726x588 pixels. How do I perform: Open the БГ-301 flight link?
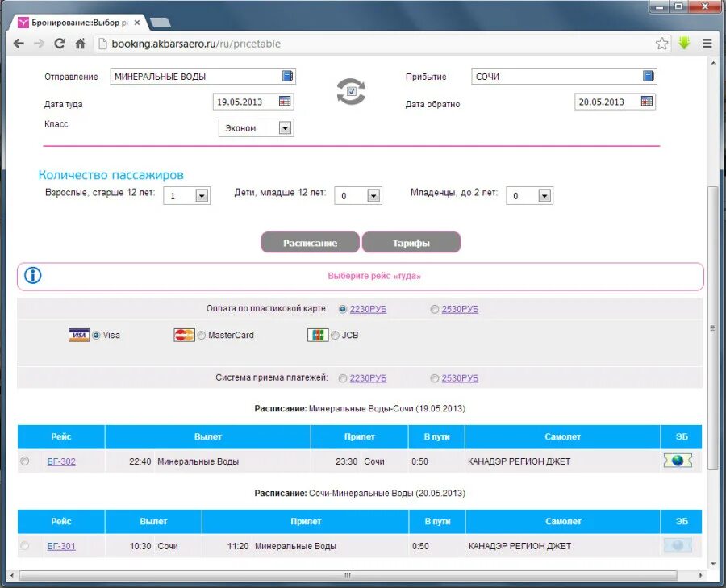coord(61,546)
